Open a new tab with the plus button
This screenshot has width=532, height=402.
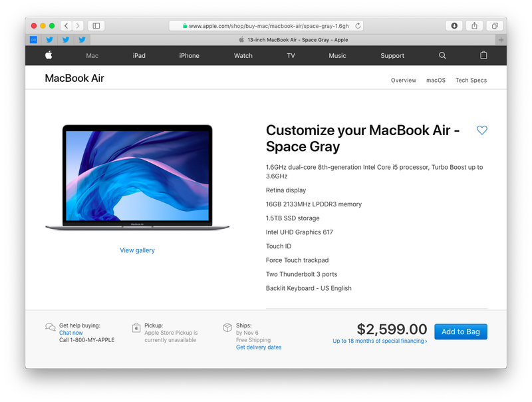(501, 40)
